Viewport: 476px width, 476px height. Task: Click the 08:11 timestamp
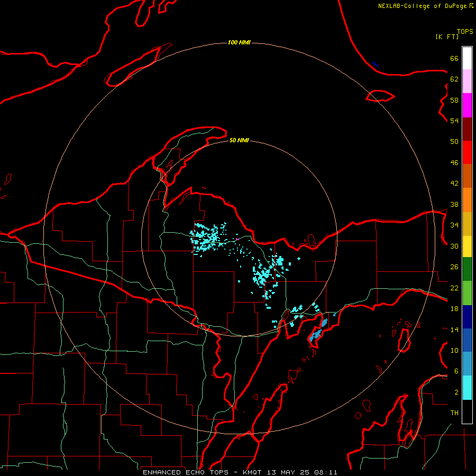(x=326, y=472)
